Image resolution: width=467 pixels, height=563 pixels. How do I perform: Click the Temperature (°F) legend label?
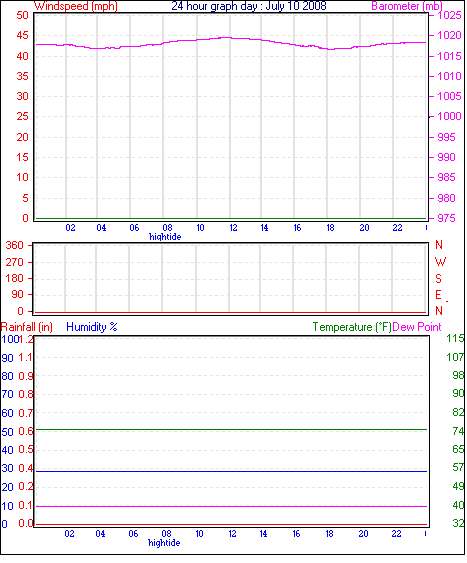[352, 327]
